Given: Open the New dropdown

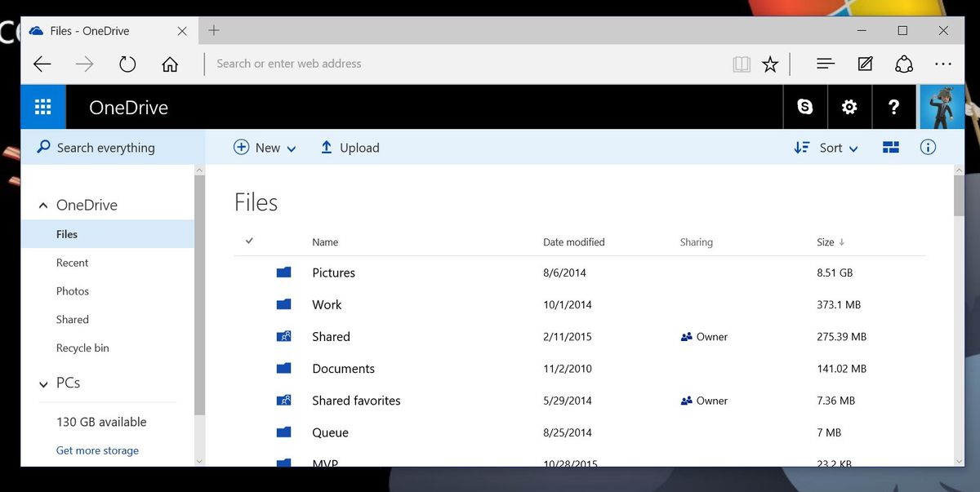Looking at the screenshot, I should [x=265, y=148].
